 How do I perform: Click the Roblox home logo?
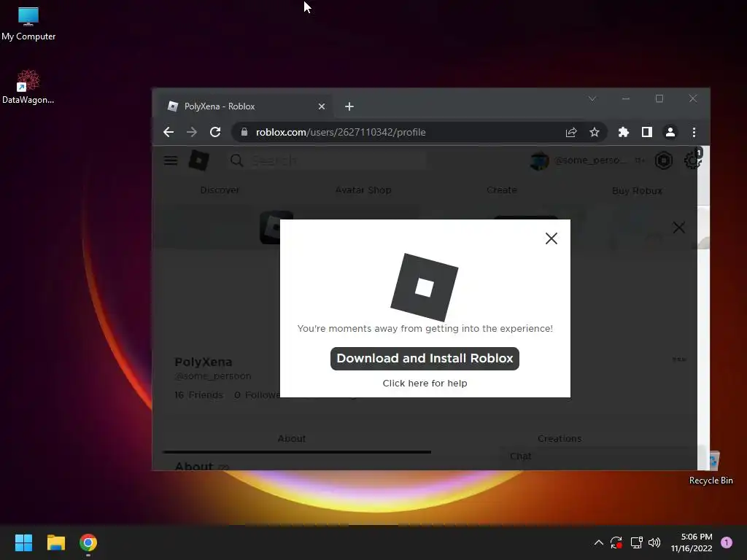(x=198, y=160)
